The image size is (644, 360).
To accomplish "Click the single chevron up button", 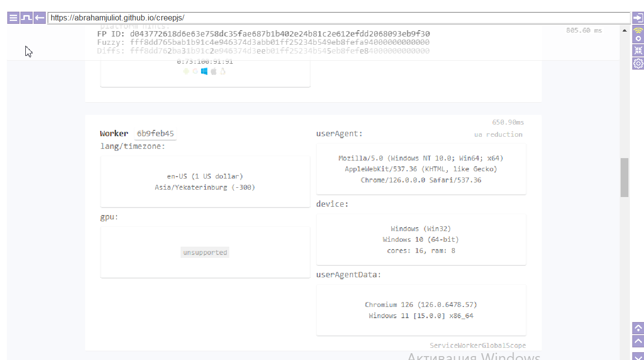I will 638,341.
